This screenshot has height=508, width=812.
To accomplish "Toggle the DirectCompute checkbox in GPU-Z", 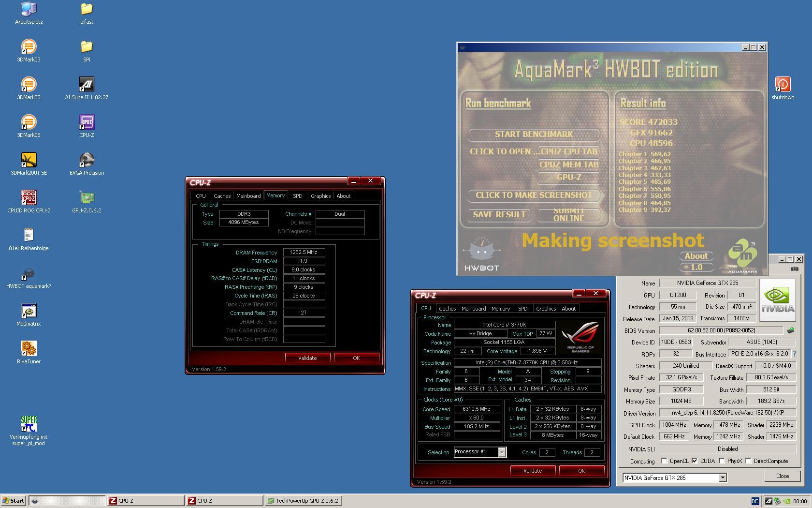I will coord(748,461).
